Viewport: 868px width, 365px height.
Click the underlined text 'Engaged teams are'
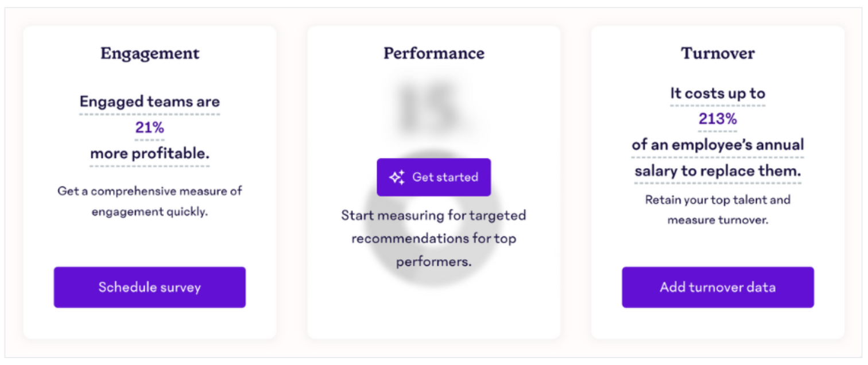tap(150, 102)
